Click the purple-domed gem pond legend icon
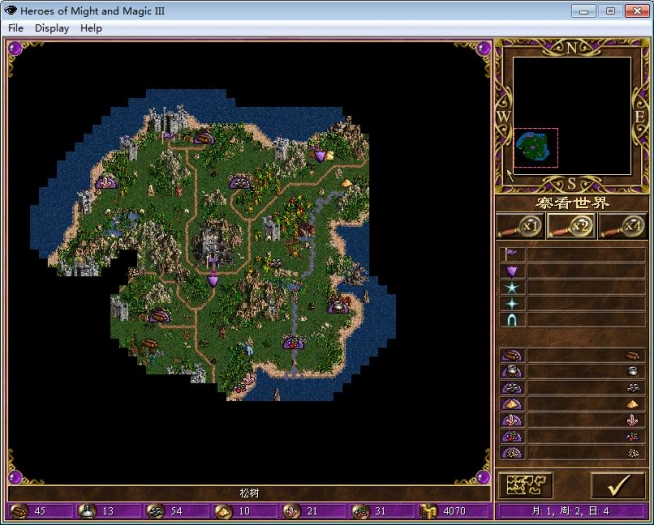 coord(511,436)
